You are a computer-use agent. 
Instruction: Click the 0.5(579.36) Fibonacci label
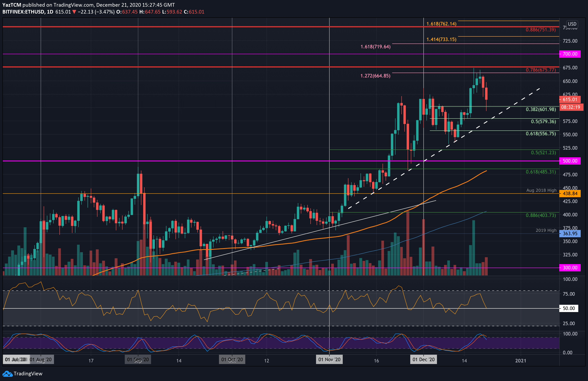point(543,121)
